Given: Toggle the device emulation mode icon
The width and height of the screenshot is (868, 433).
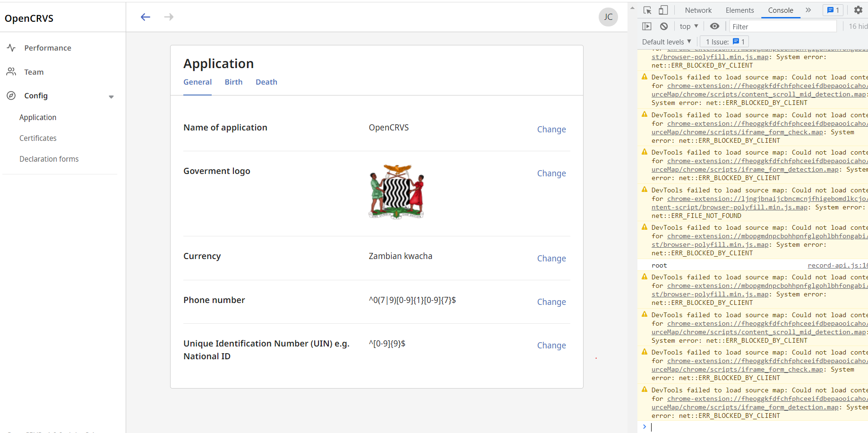Looking at the screenshot, I should click(663, 10).
